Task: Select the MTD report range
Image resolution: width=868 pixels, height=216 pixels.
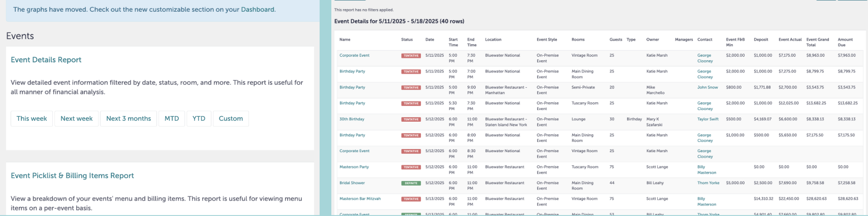Action: pyautogui.click(x=172, y=119)
